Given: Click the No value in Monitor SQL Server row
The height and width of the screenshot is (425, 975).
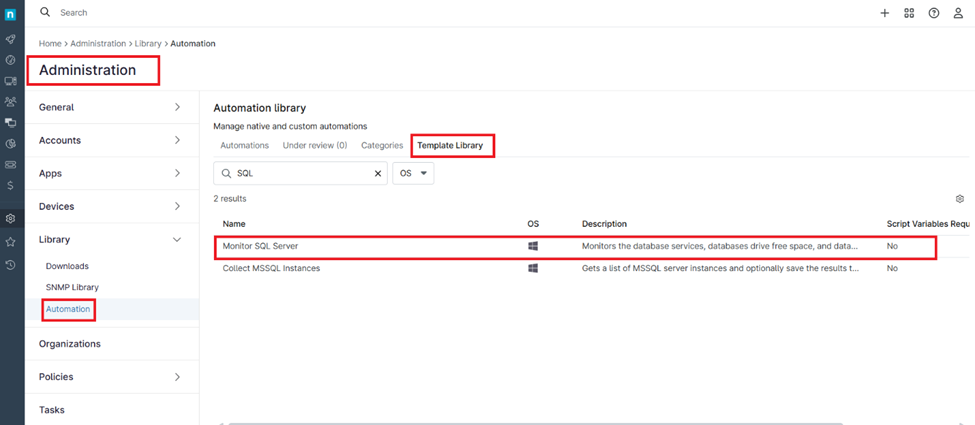Looking at the screenshot, I should 892,246.
